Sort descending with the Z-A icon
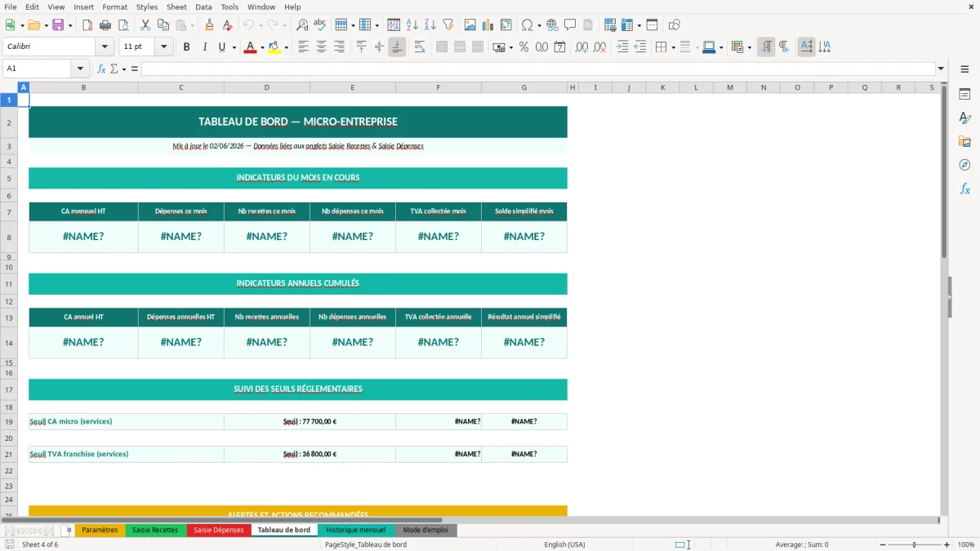Image resolution: width=980 pixels, height=551 pixels. tap(430, 25)
